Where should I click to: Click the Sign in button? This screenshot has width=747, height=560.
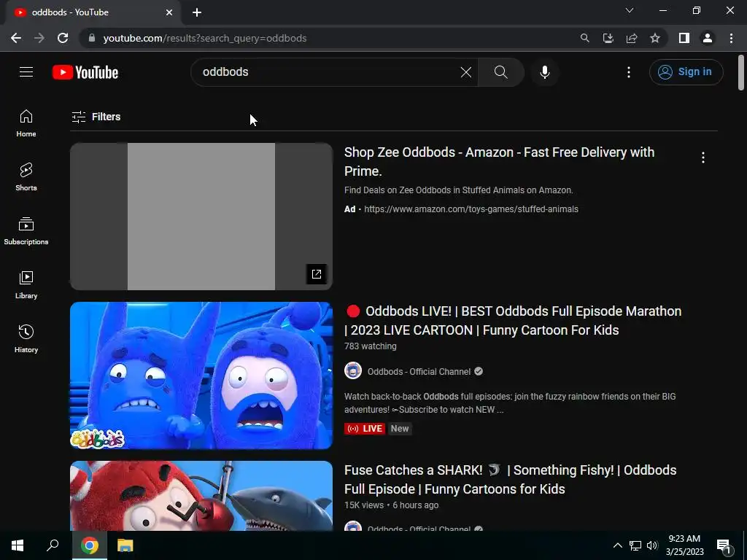[x=686, y=72]
